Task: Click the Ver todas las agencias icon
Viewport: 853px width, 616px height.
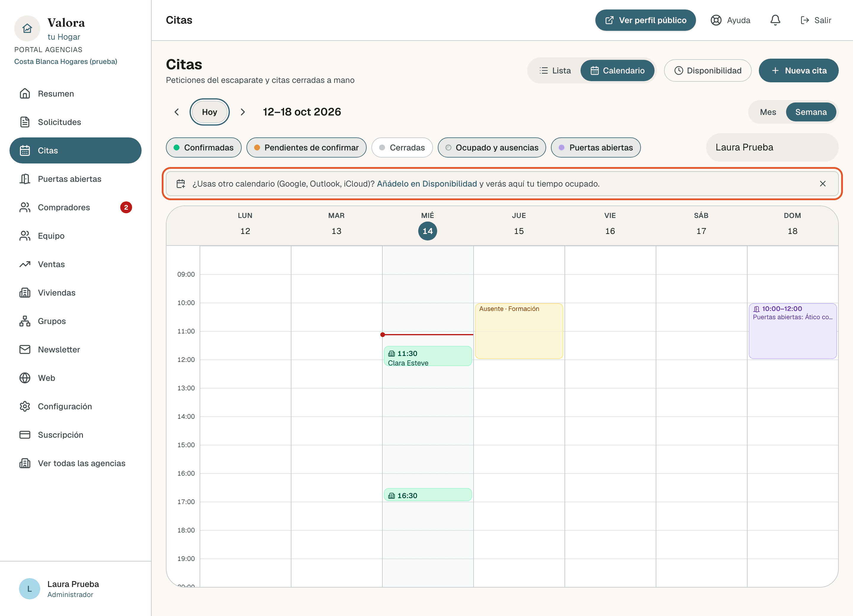Action: pos(25,463)
